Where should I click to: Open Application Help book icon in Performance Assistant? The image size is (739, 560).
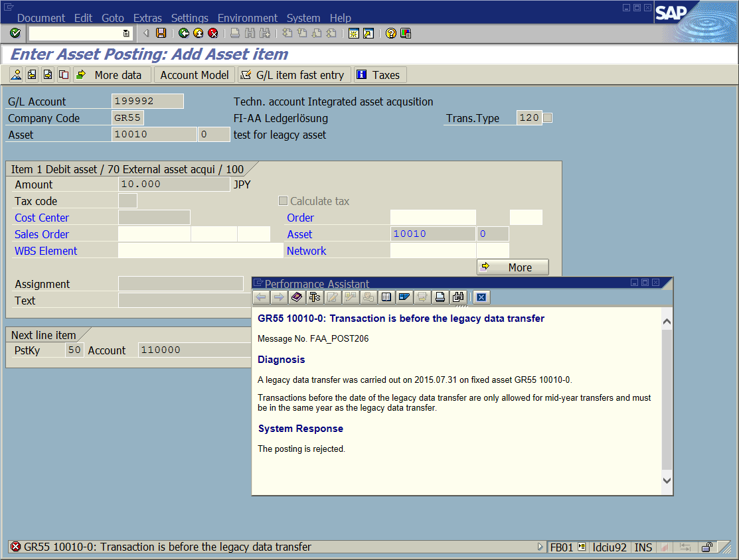click(x=297, y=297)
